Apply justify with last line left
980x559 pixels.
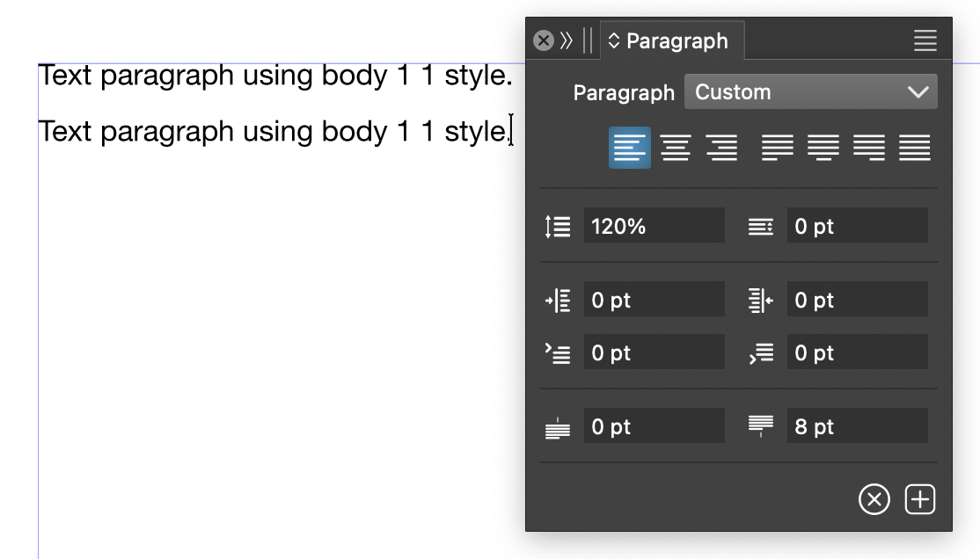(778, 148)
